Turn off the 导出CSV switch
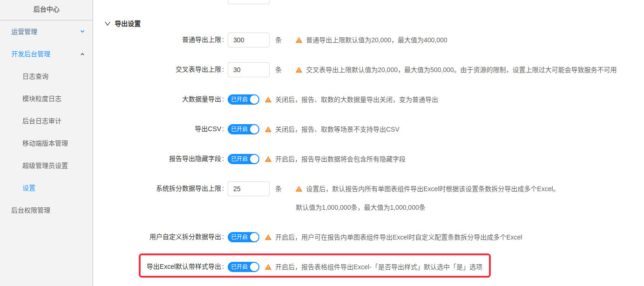This screenshot has width=644, height=286. pos(244,129)
